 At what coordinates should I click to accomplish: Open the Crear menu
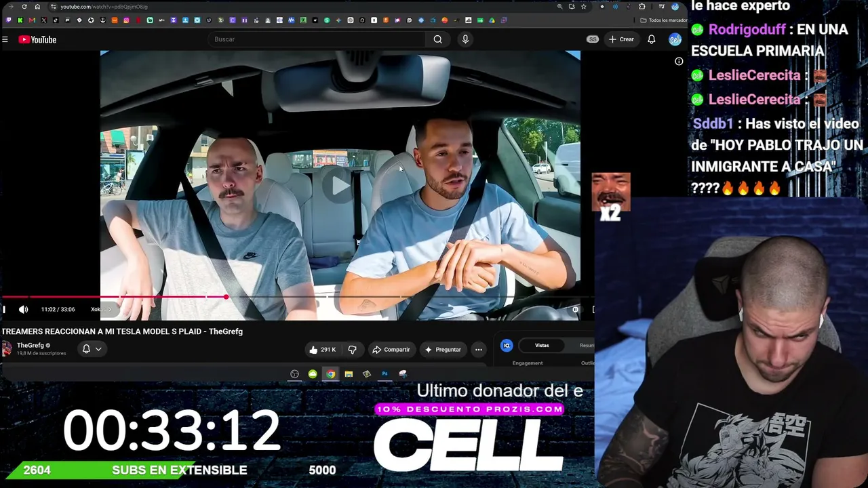click(x=621, y=39)
